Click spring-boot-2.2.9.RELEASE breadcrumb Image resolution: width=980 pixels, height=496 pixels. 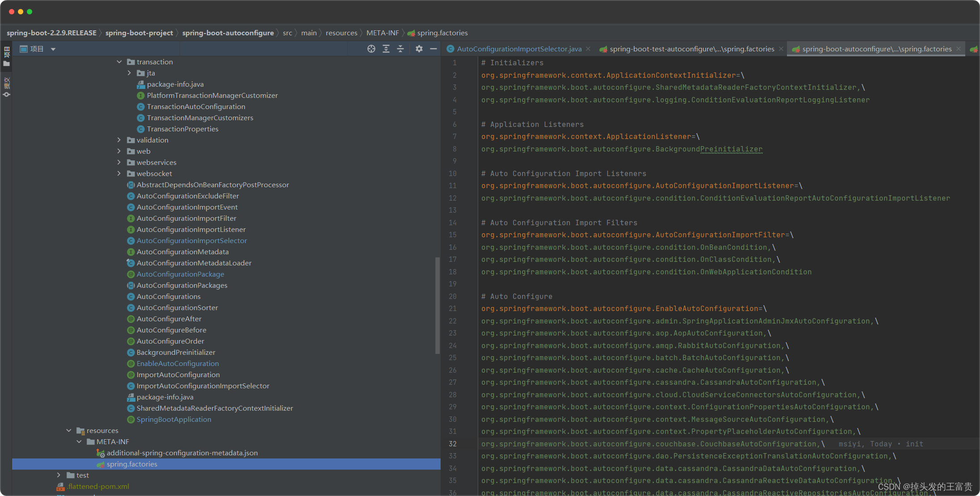(51, 33)
